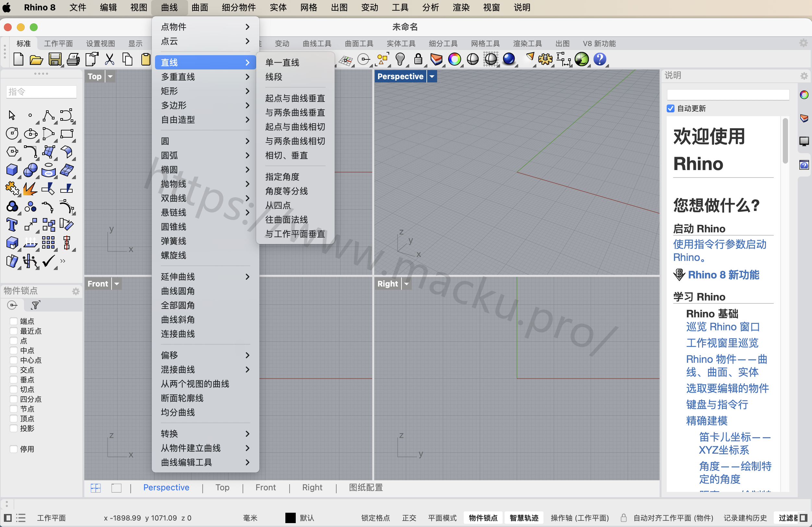Click the checkmark tool in sidebar
Image resolution: width=812 pixels, height=527 pixels.
point(48,261)
